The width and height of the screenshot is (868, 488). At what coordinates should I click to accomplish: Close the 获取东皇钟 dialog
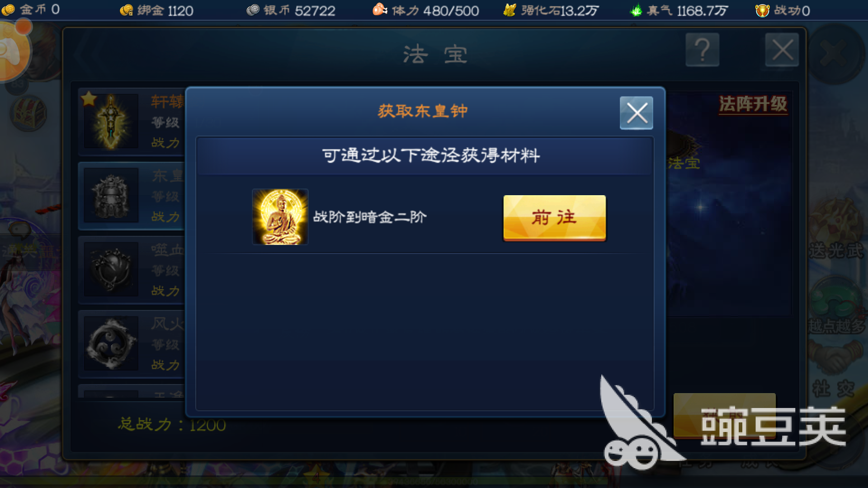[x=636, y=113]
